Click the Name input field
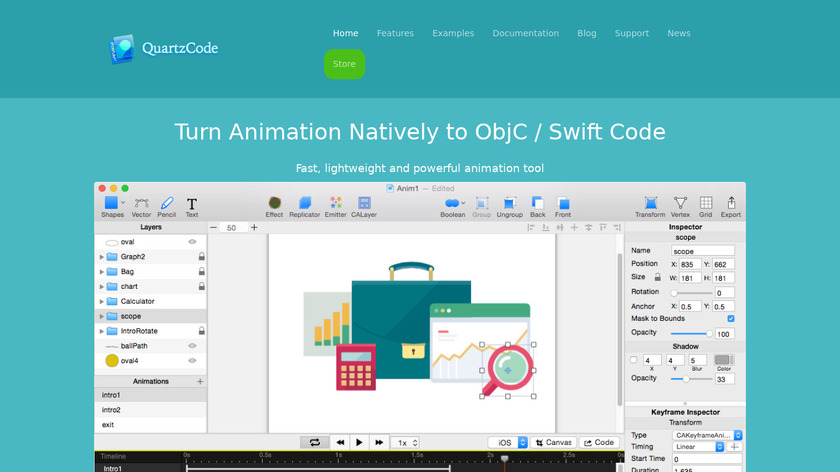 703,251
